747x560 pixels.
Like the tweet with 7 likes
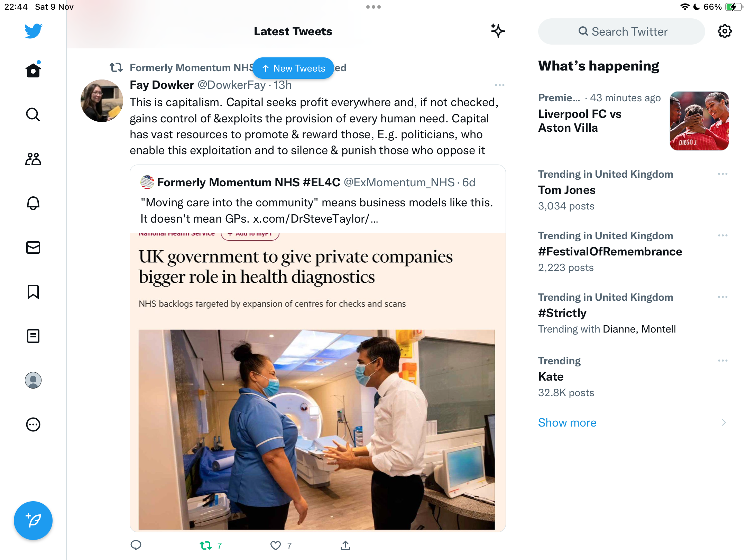[280, 545]
